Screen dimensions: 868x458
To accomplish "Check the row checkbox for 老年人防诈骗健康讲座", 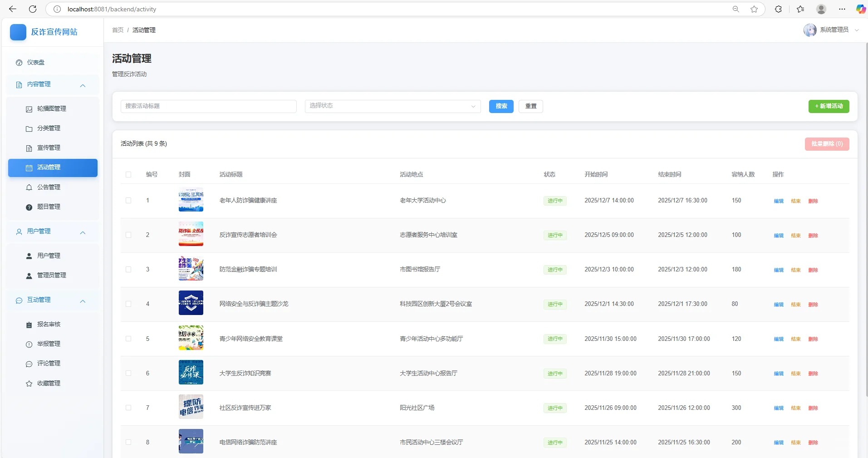I will point(128,201).
